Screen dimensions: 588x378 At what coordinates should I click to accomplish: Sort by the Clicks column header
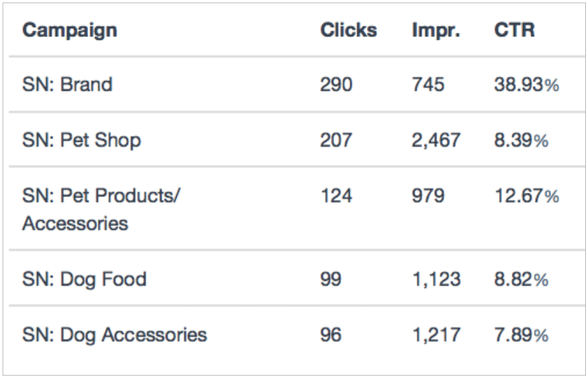348,30
